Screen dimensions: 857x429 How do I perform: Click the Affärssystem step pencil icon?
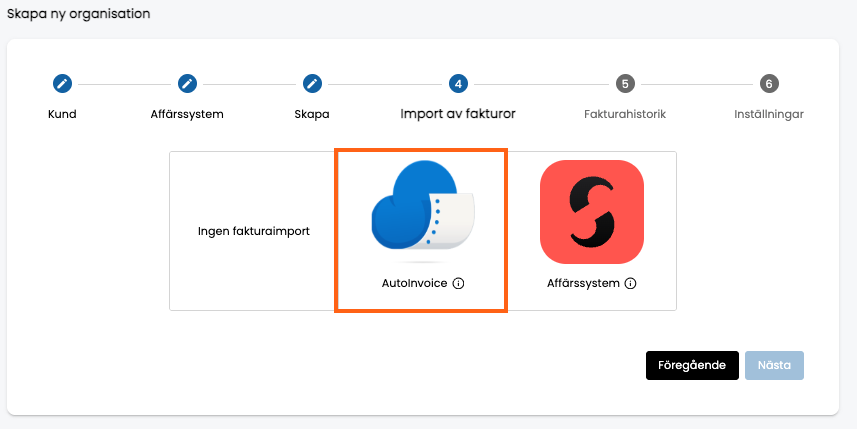pyautogui.click(x=187, y=84)
